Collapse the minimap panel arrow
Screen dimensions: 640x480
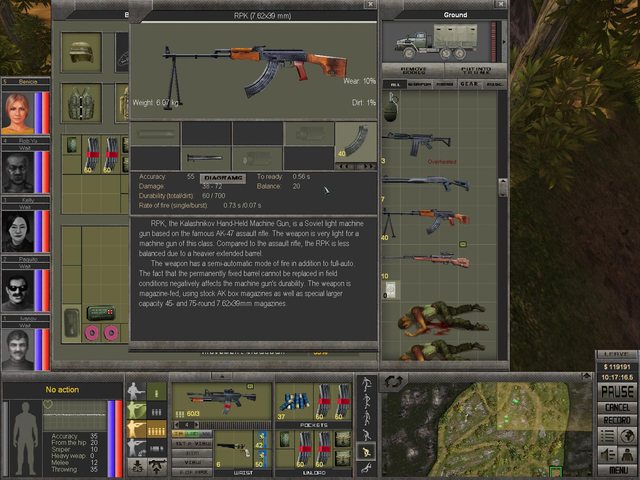587,376
